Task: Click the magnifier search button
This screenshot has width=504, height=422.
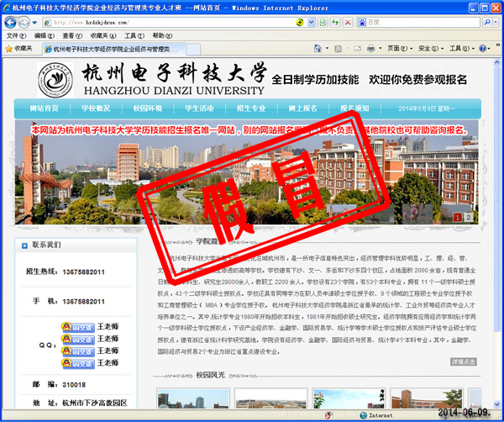Action: (487, 22)
